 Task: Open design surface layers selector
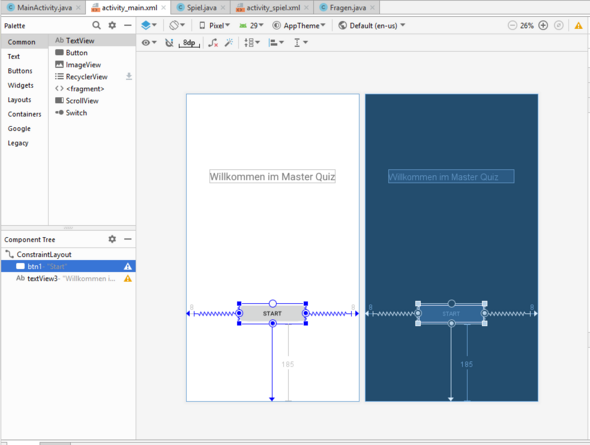pyautogui.click(x=149, y=25)
